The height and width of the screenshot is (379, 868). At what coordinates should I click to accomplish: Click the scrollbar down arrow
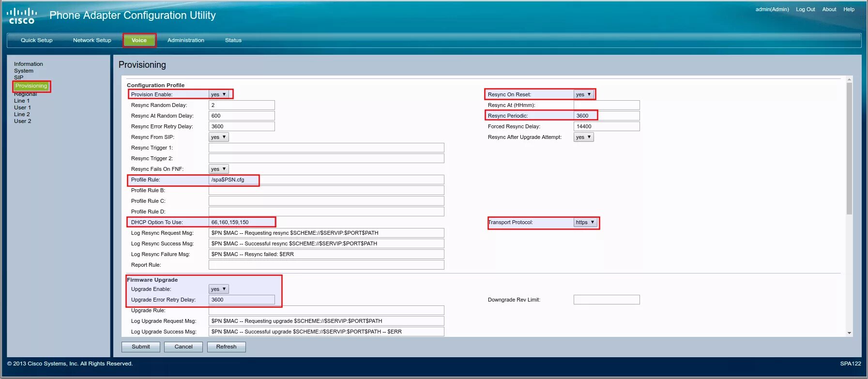[849, 333]
